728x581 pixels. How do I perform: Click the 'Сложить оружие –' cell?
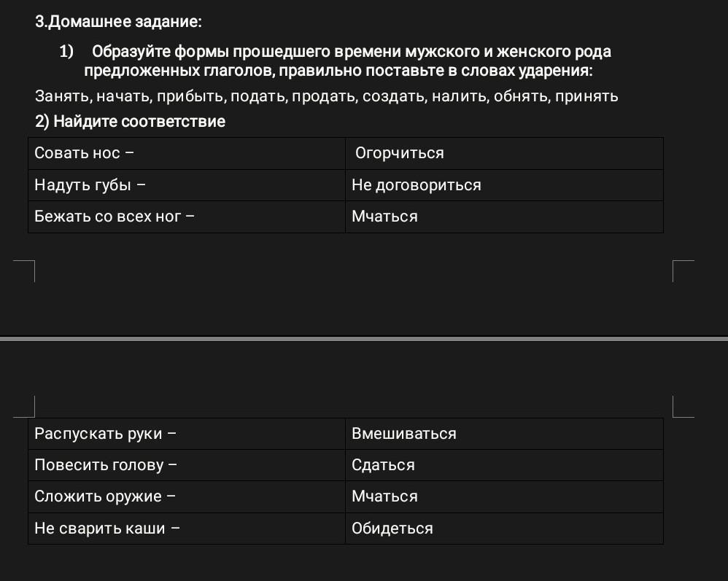187,496
